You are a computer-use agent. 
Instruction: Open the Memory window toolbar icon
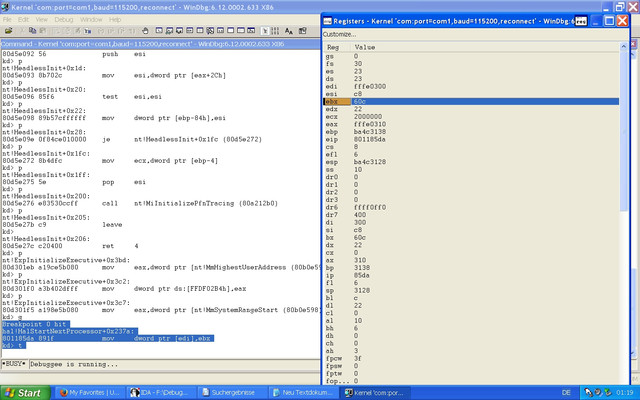200,31
